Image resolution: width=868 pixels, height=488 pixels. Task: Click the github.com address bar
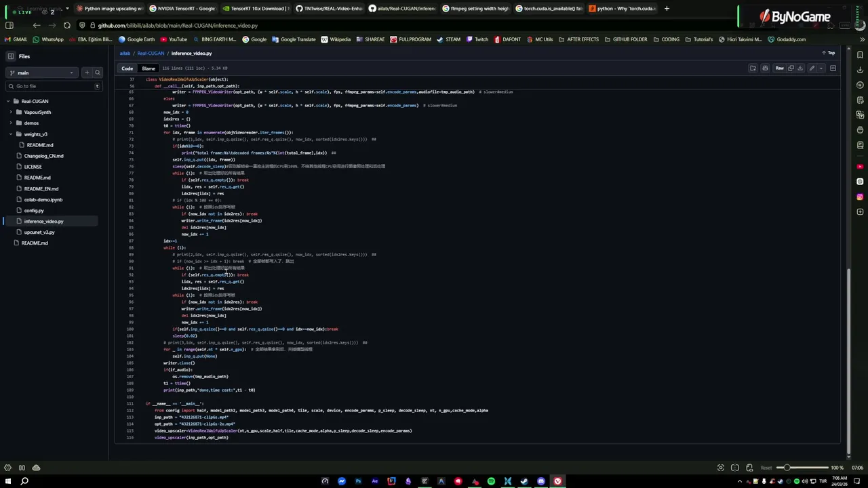point(177,26)
